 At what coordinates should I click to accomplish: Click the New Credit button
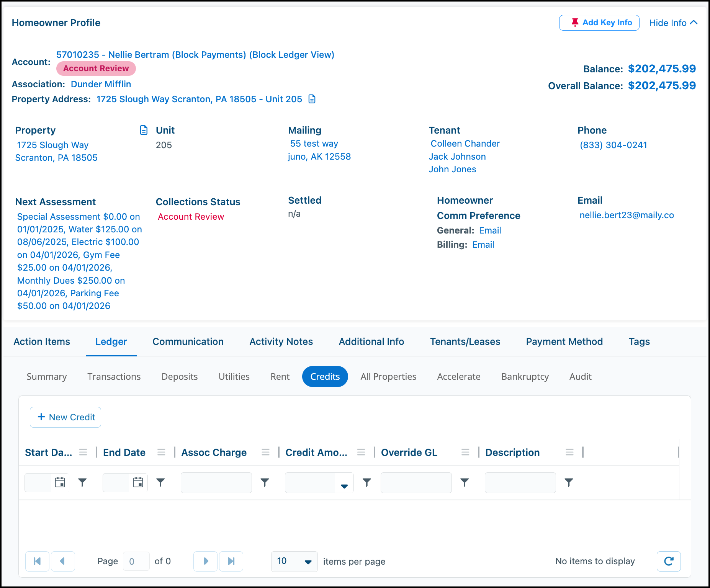pyautogui.click(x=65, y=417)
